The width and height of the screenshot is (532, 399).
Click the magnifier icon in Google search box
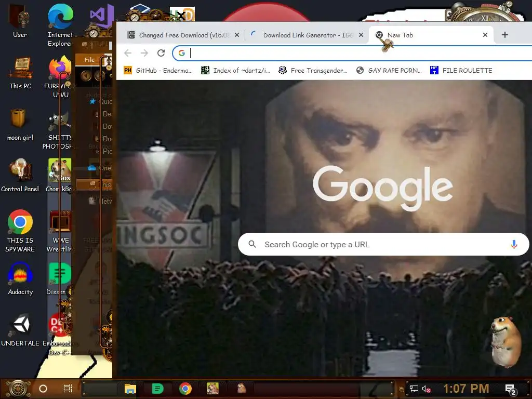[252, 244]
